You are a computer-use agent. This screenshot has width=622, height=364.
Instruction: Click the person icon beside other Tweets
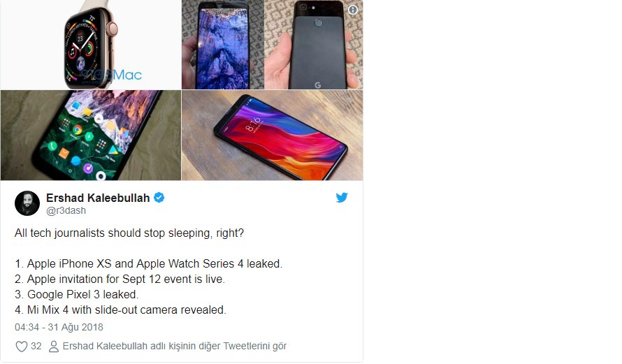[x=54, y=346]
